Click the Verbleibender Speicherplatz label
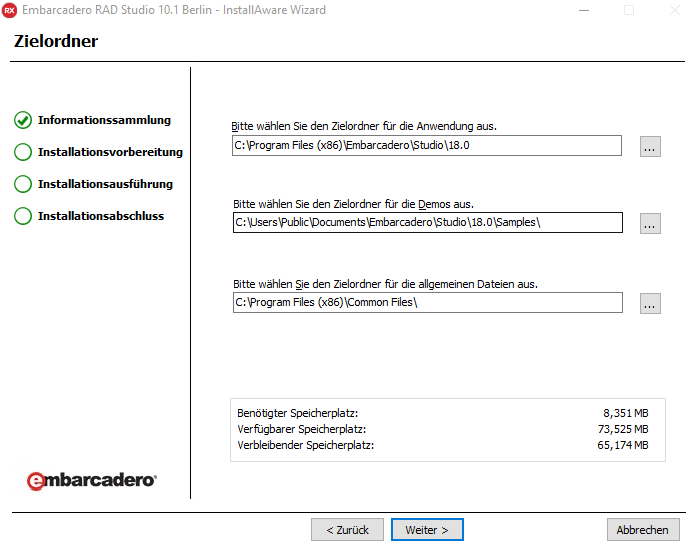This screenshot has height=547, width=694. pos(305,445)
